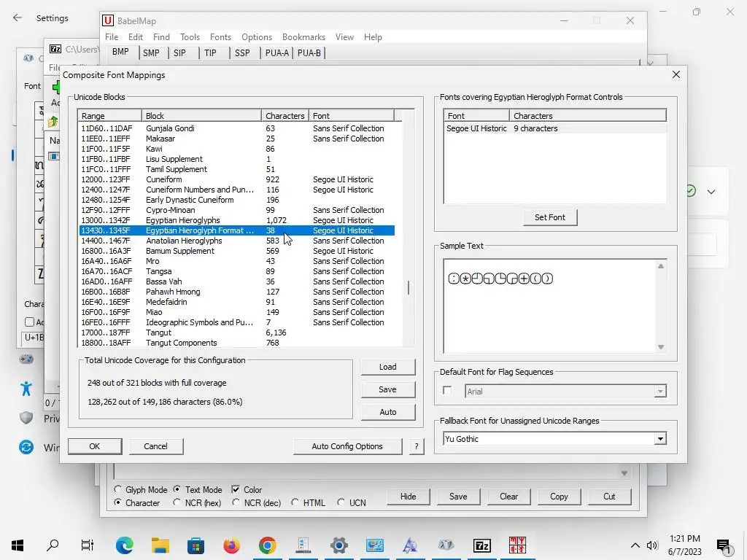Open BabelMap Bookmarks menu
The width and height of the screenshot is (747, 560).
coord(303,37)
